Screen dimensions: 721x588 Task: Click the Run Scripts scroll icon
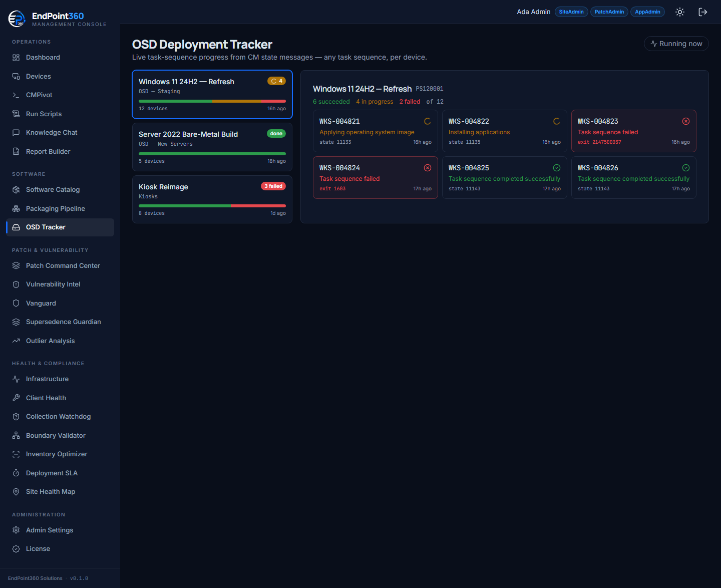point(16,114)
